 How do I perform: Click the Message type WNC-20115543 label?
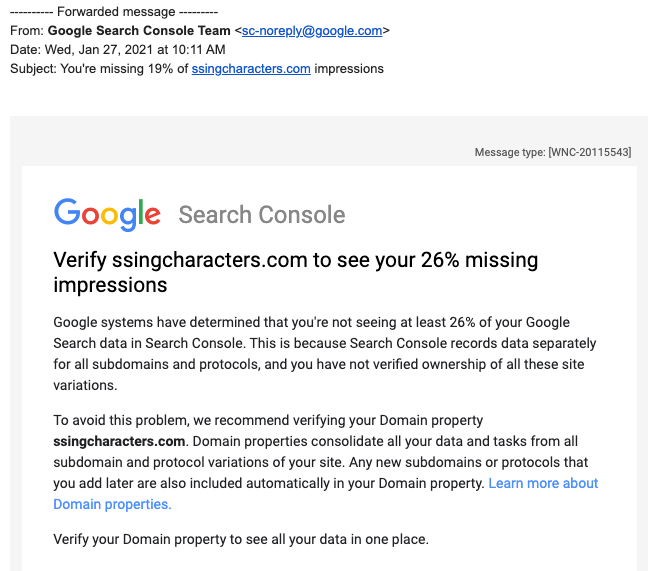[553, 152]
